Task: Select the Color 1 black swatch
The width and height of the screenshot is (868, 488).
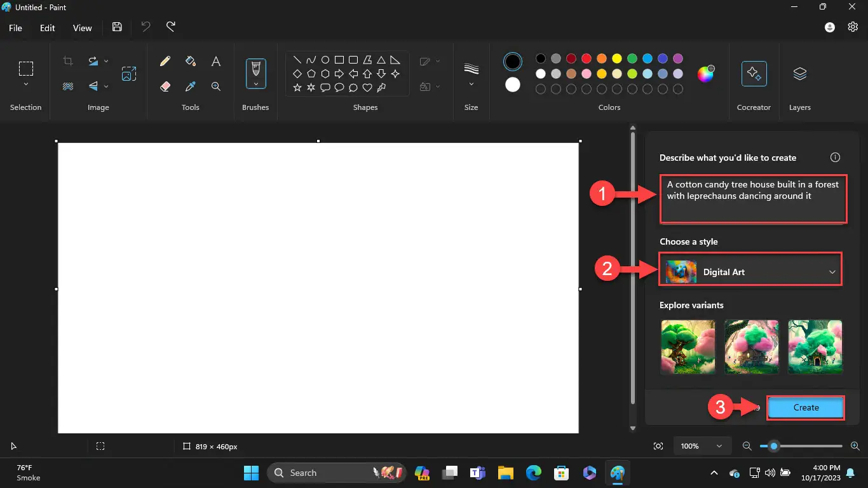Action: [x=513, y=62]
